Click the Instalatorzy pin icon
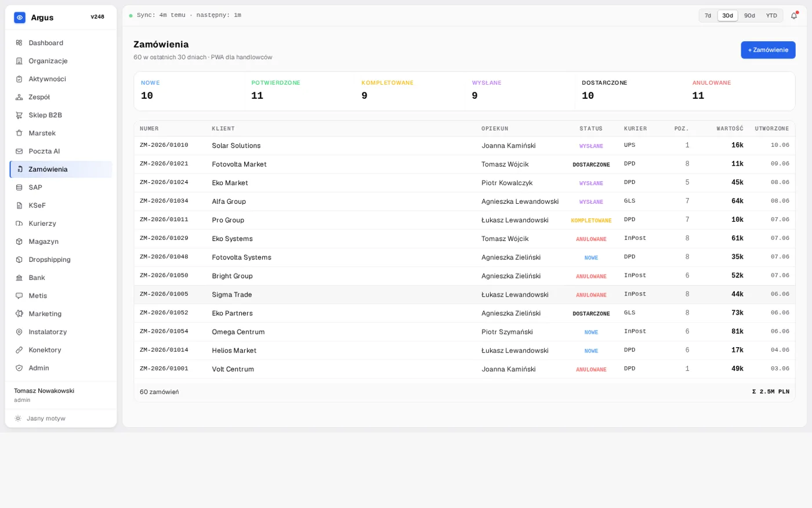This screenshot has width=812, height=508. 19,332
